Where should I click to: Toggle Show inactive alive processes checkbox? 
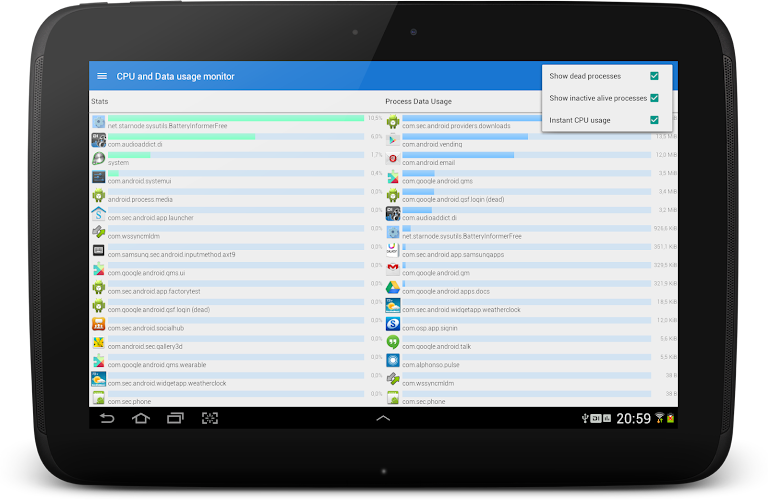(654, 98)
